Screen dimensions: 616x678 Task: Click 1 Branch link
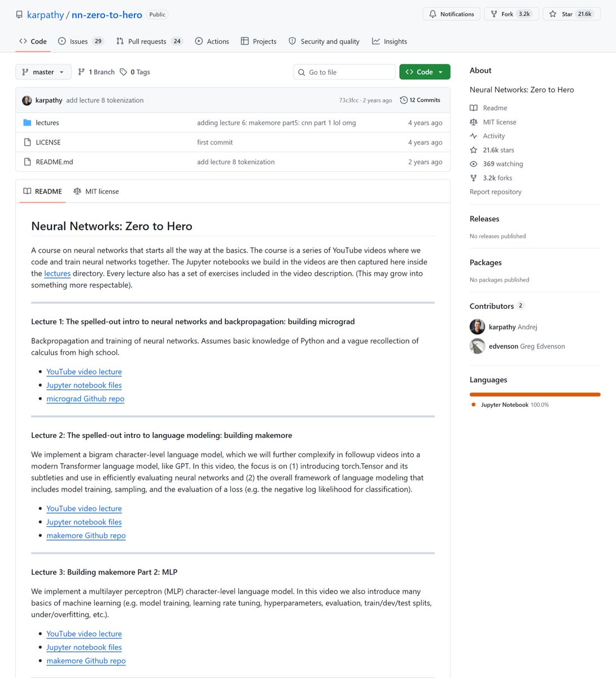coord(97,72)
